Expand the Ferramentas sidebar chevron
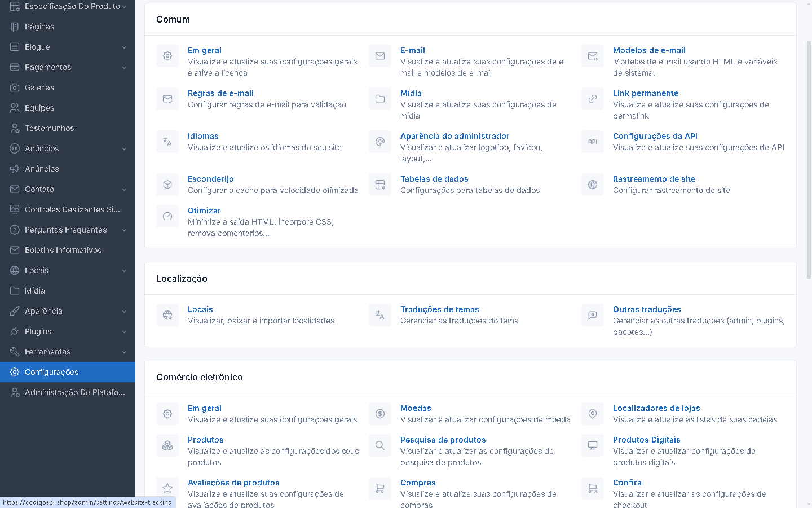The height and width of the screenshot is (508, 812). [x=124, y=352]
